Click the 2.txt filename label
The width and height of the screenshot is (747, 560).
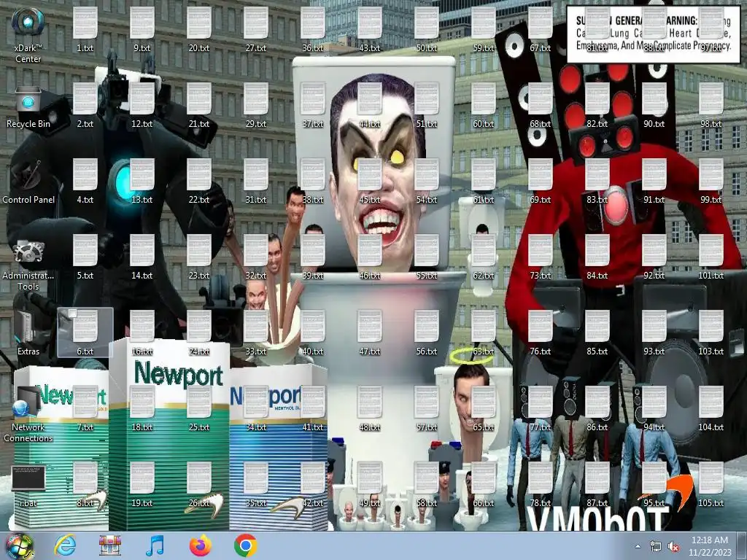(85, 124)
